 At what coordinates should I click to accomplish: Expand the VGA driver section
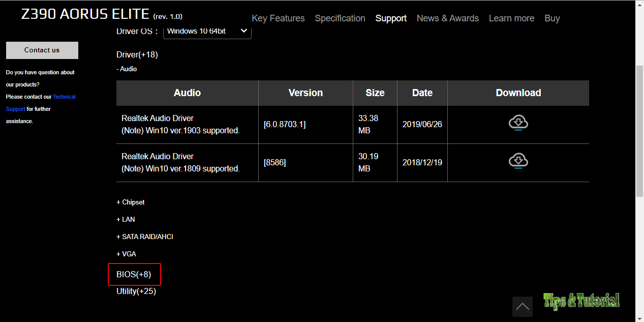126,254
